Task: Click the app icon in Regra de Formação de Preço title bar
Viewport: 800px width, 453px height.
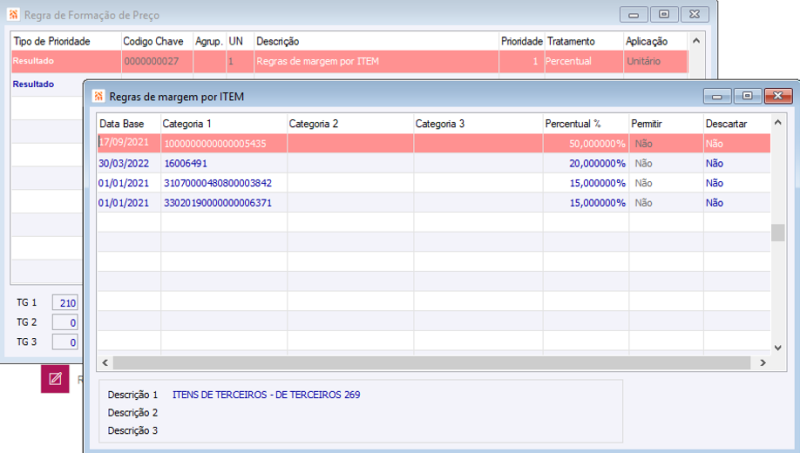Action: point(13,15)
